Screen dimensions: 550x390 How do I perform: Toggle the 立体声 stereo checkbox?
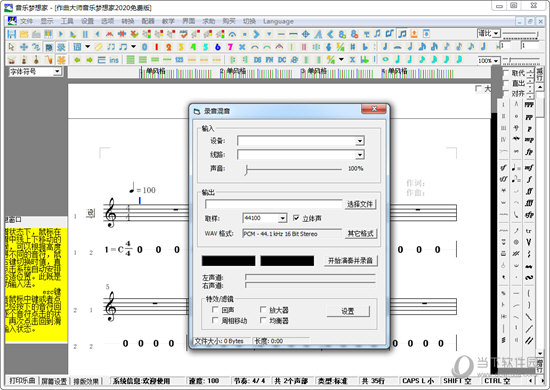coord(296,218)
